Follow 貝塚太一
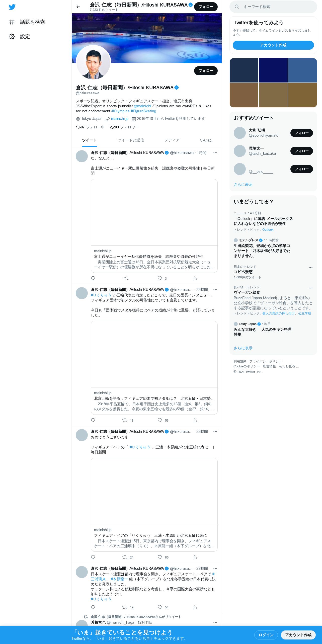Image resolution: width=322 pixels, height=644 pixels. [x=302, y=151]
